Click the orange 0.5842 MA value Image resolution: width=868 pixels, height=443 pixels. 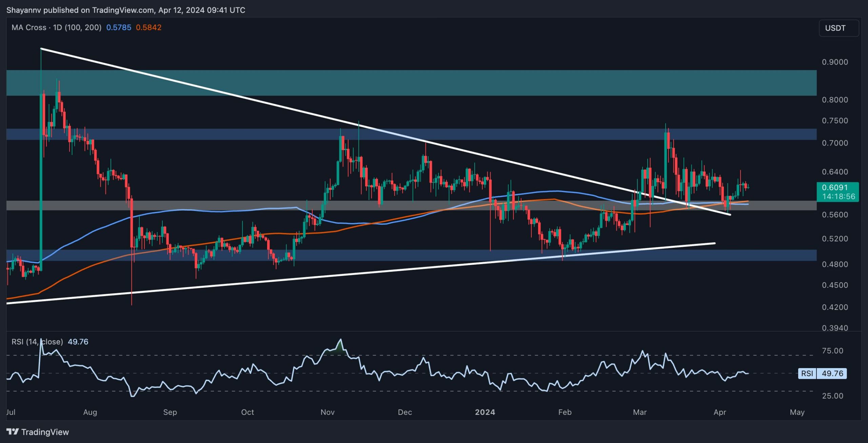click(x=149, y=27)
